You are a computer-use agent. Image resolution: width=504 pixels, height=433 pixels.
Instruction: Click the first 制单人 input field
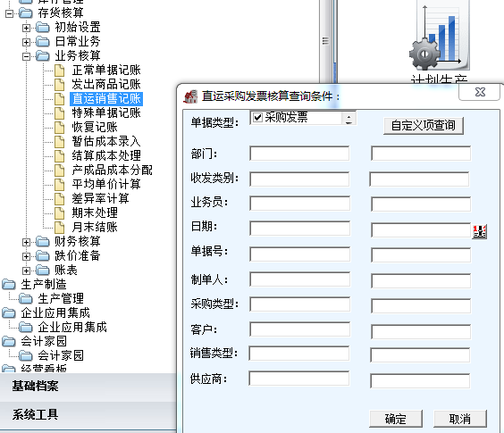299,279
